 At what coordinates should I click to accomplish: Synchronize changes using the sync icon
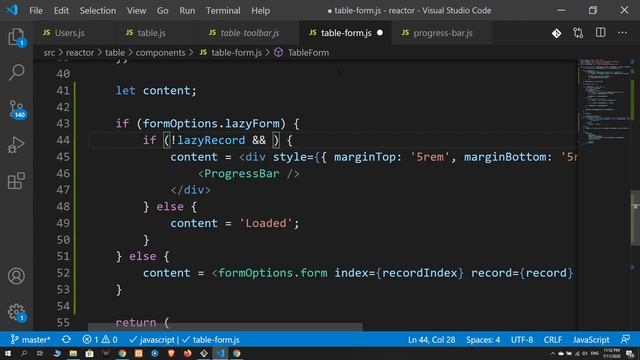[66, 340]
